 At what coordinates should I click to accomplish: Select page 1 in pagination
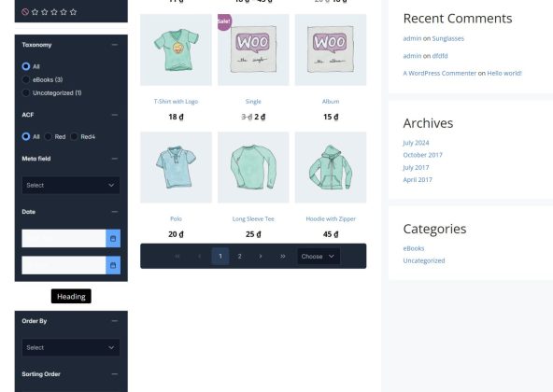(220, 257)
